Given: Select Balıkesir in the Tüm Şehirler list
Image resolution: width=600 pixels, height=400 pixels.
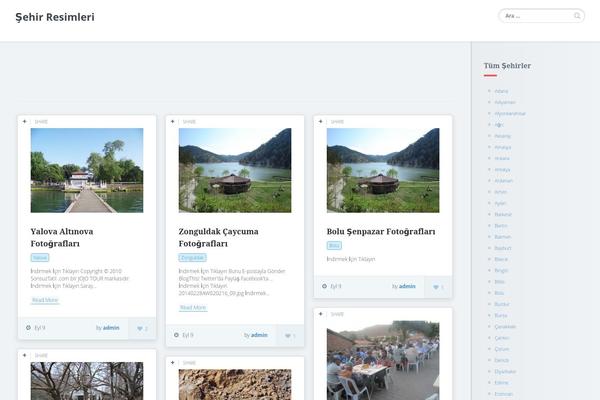Looking at the screenshot, I should (x=503, y=214).
